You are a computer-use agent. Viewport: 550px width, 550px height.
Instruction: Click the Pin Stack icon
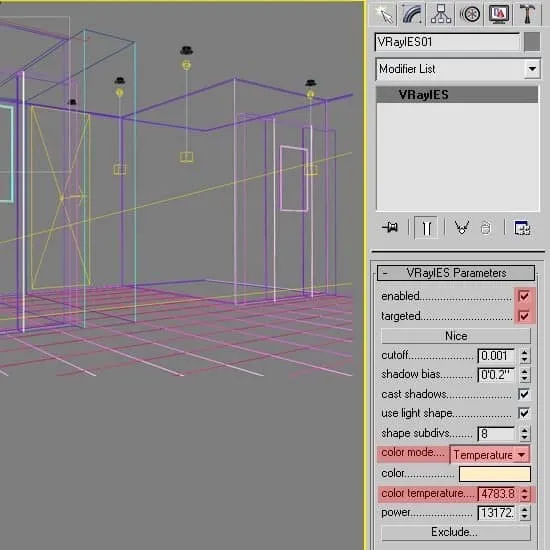click(390, 228)
